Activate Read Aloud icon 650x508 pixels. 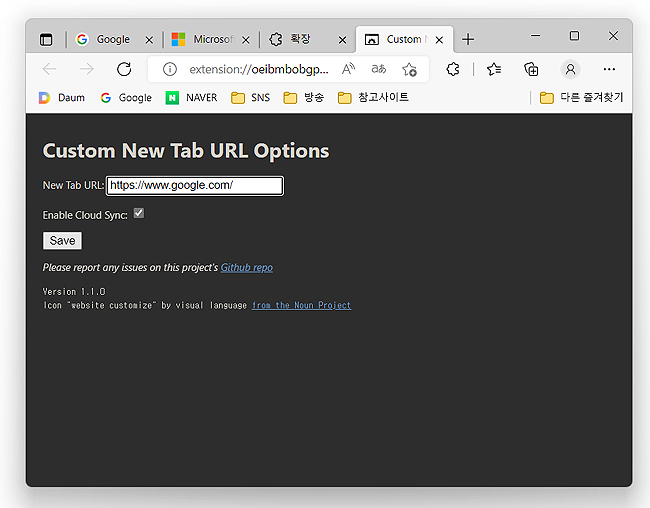tap(348, 69)
